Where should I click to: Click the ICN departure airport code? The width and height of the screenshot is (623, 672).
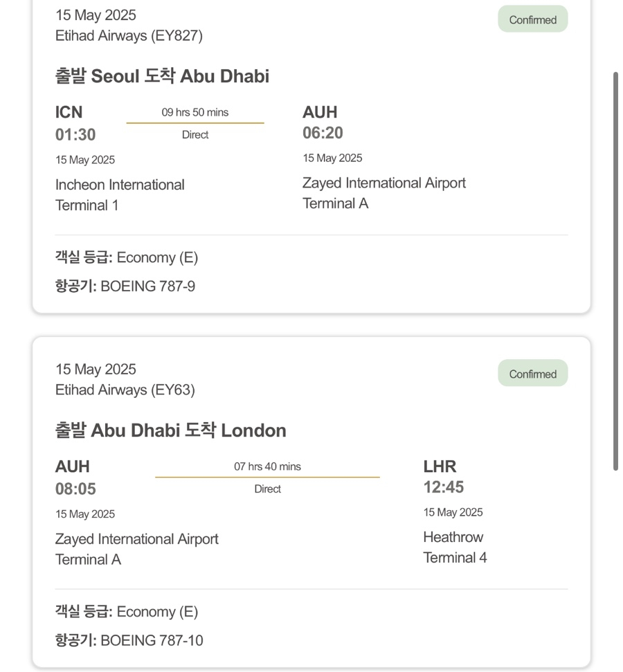coord(69,112)
